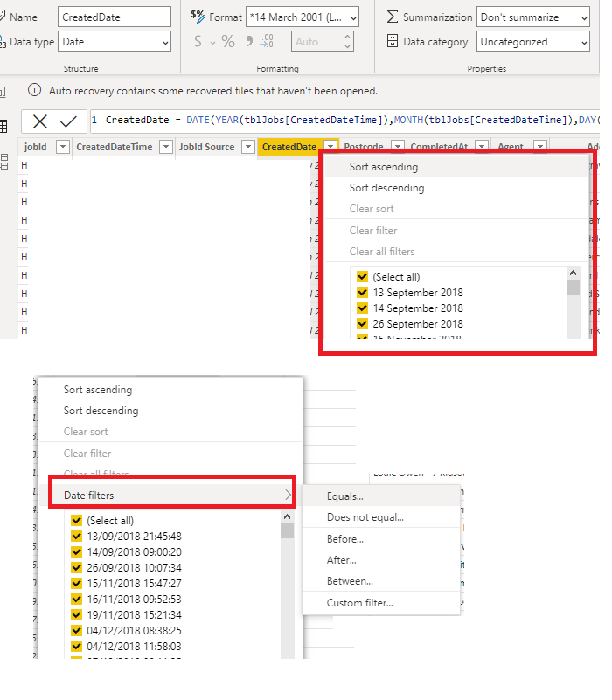The height and width of the screenshot is (700, 612).
Task: Open the Data type dropdown showing Date
Action: (x=115, y=42)
